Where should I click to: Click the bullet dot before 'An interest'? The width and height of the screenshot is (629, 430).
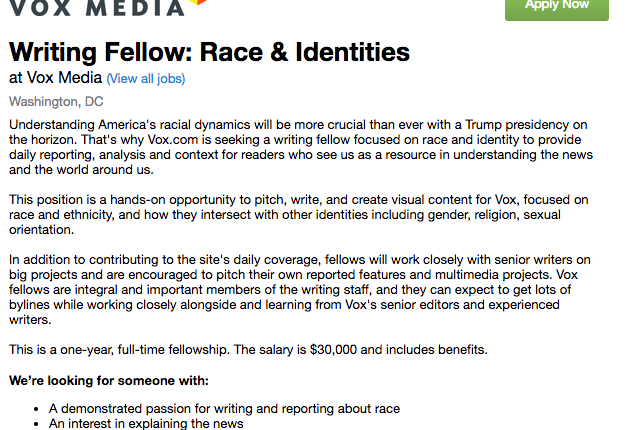pyautogui.click(x=36, y=424)
